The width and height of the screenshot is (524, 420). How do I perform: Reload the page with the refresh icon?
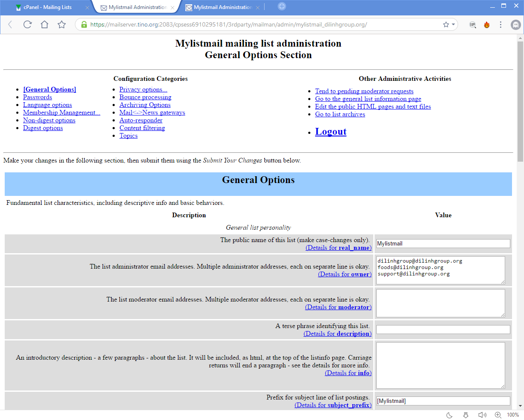pos(27,24)
